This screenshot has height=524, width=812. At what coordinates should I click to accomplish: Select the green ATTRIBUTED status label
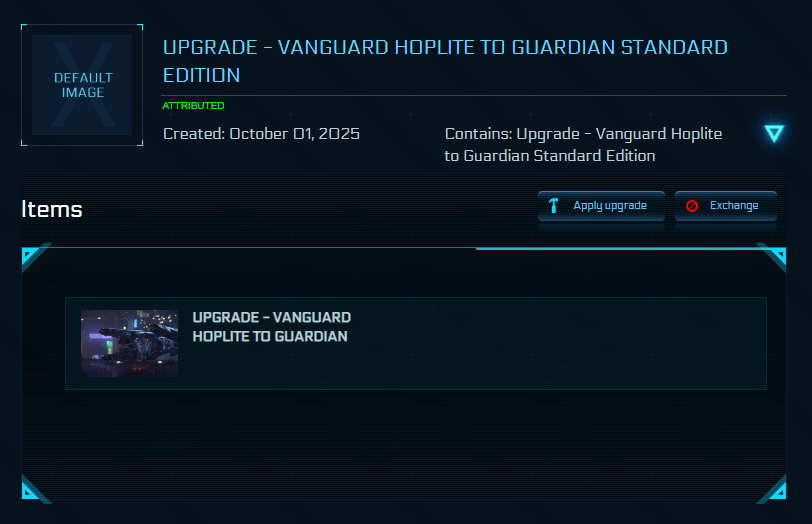pyautogui.click(x=193, y=106)
